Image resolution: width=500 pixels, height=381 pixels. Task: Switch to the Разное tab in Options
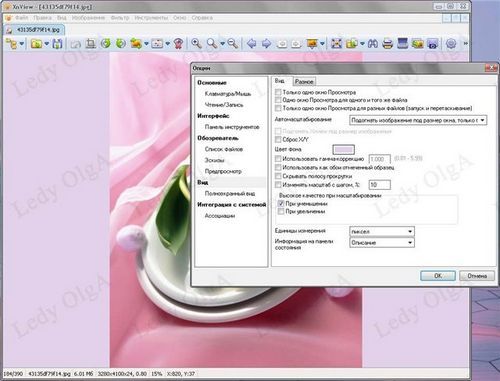(x=304, y=81)
